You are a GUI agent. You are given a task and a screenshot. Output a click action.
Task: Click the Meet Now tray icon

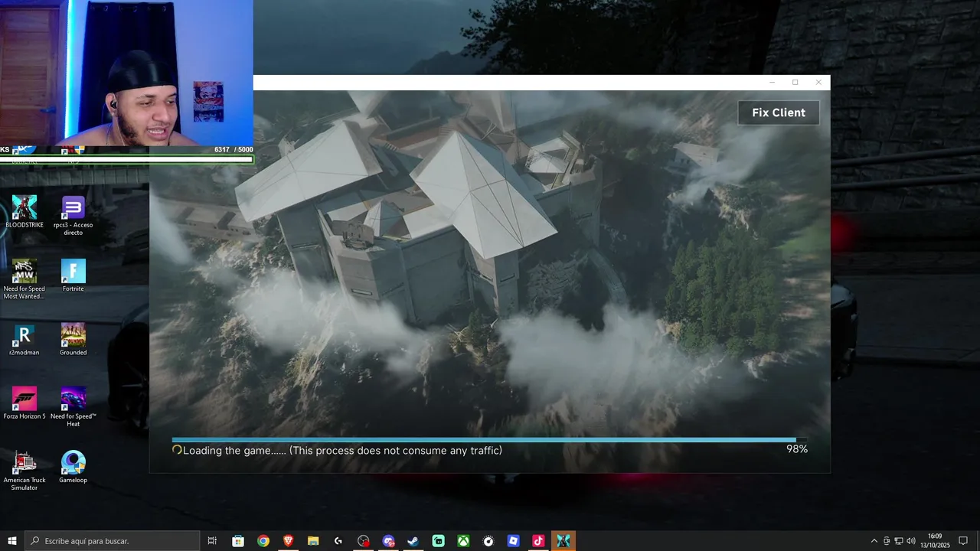tap(887, 541)
